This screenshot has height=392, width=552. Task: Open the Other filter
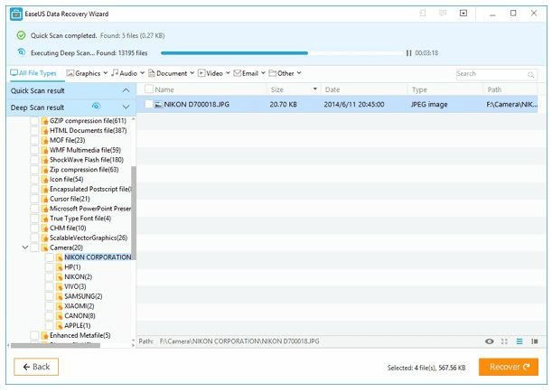[281, 73]
